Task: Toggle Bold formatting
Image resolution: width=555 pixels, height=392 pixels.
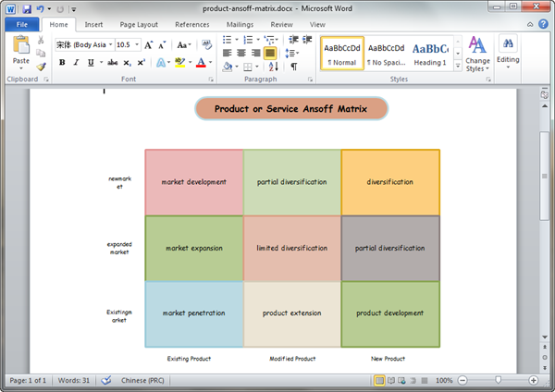Action: pyautogui.click(x=62, y=63)
